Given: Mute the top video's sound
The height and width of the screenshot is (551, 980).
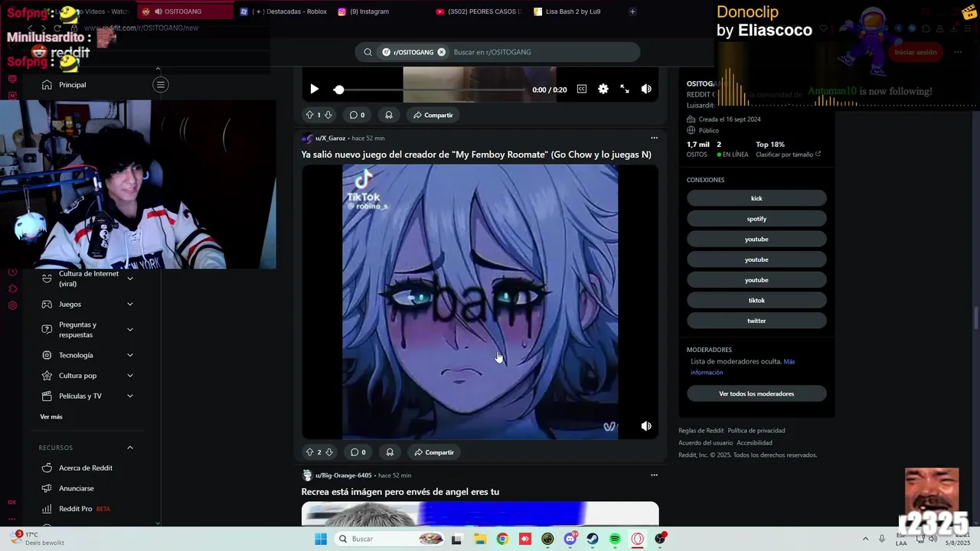Looking at the screenshot, I should (646, 89).
